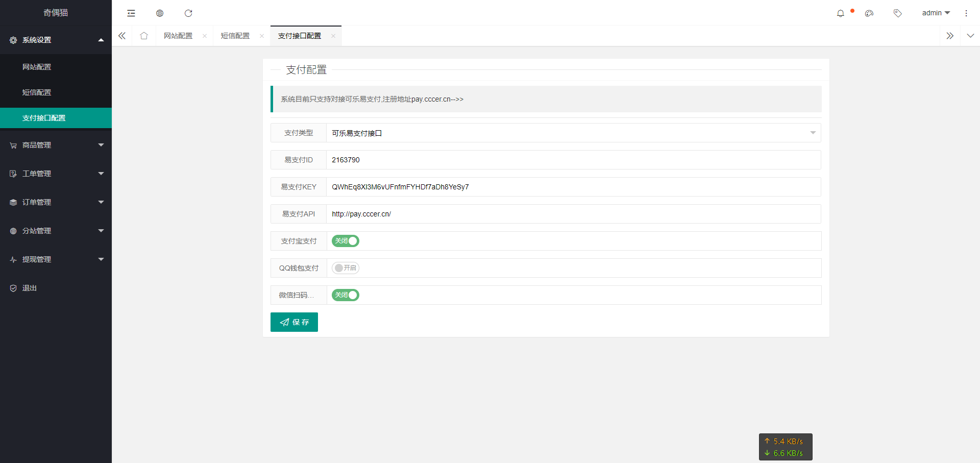Click the 易支付ID input field
Image resolution: width=980 pixels, height=463 pixels.
[574, 160]
